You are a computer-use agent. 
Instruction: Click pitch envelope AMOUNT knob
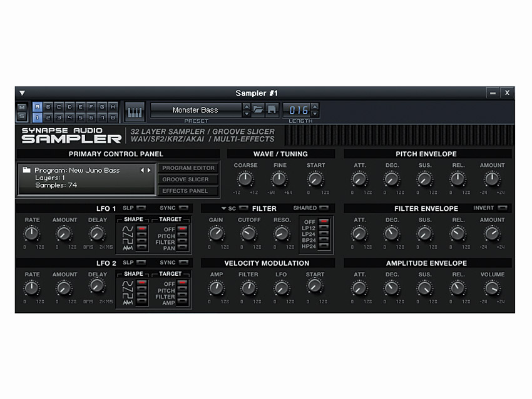pyautogui.click(x=491, y=179)
